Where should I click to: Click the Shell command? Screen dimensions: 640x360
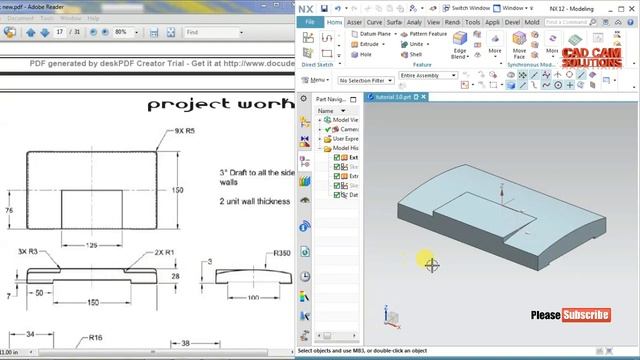[411, 54]
